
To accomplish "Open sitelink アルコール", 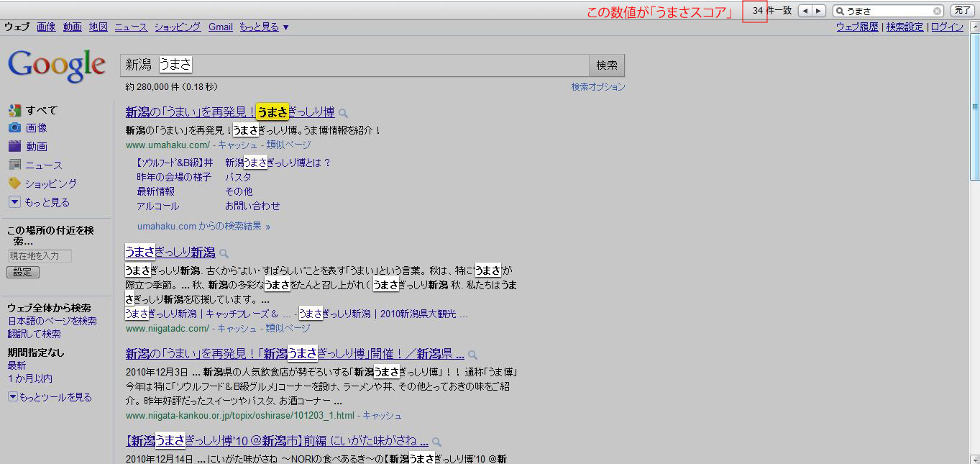I will tap(158, 206).
